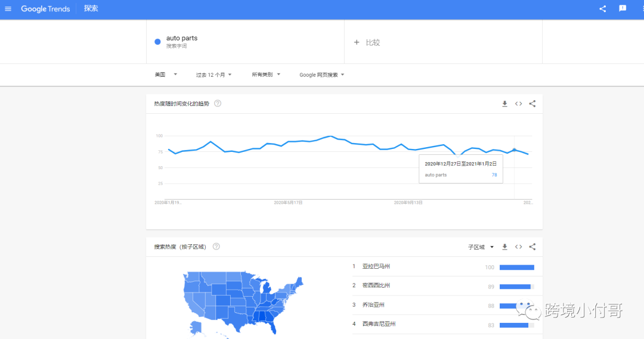Embed the interest over time chart

point(518,104)
